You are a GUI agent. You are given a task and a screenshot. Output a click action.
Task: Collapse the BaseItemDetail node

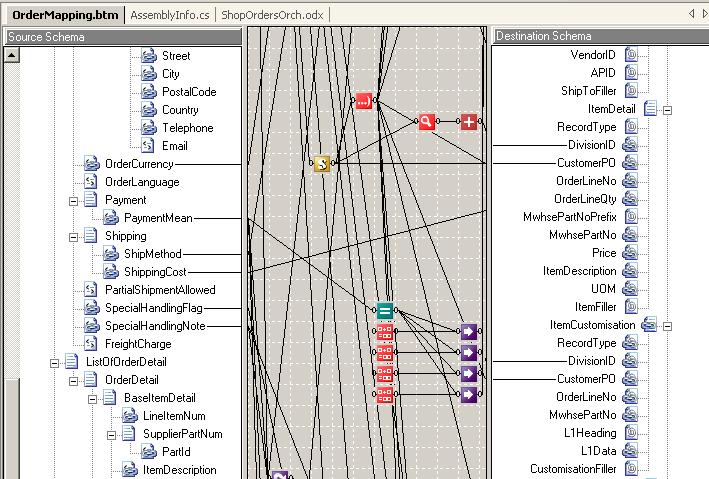(92, 399)
